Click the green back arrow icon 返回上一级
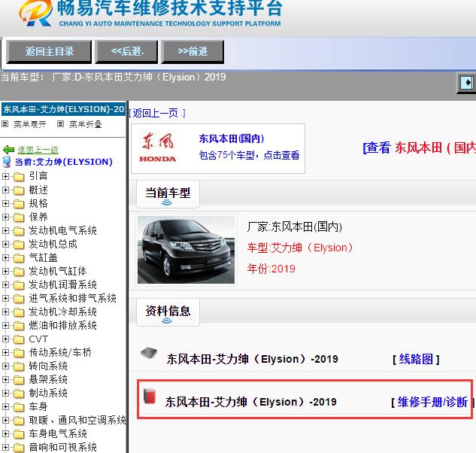Viewport: 476px width, 453px height. tap(8, 150)
